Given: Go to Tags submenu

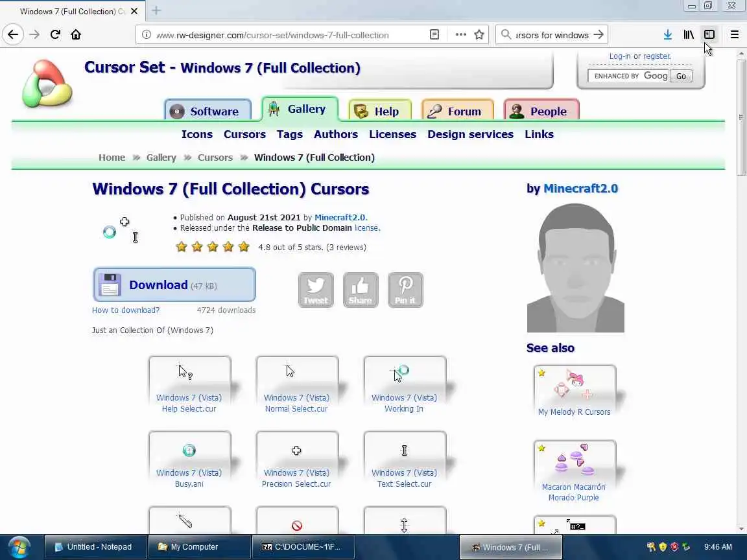Looking at the screenshot, I should [290, 134].
